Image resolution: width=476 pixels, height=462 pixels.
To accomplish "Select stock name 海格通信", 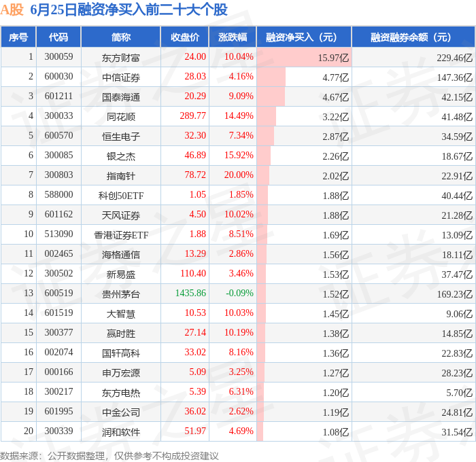I will [x=121, y=255].
